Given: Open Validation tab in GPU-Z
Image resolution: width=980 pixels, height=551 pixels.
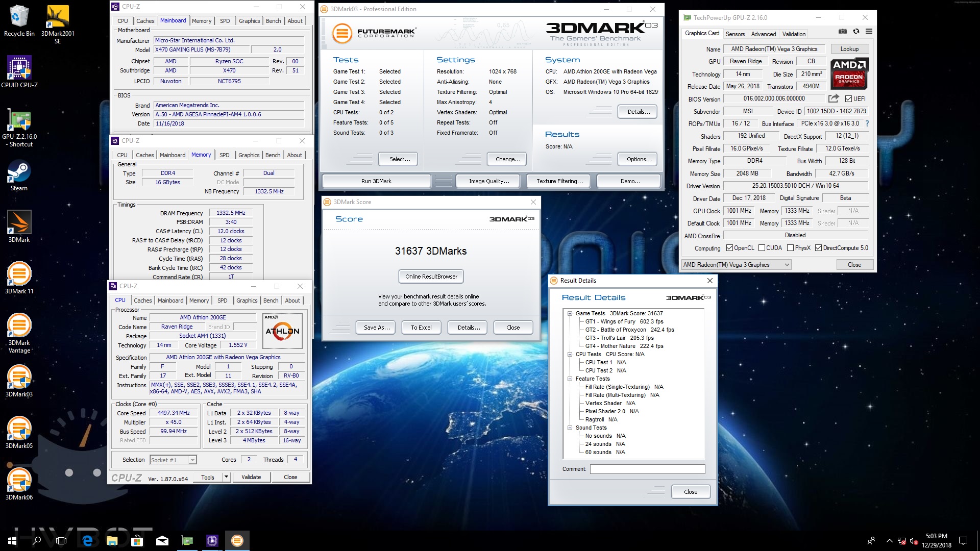Looking at the screenshot, I should 794,34.
